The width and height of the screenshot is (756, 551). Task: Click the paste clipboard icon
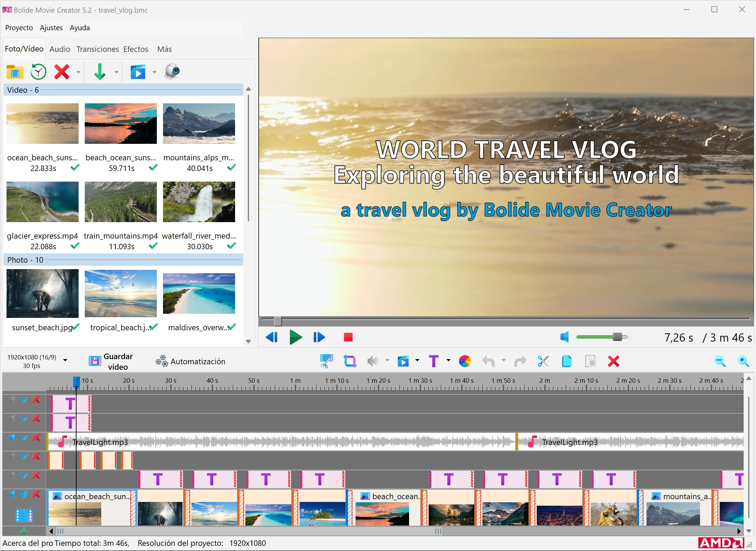(590, 361)
